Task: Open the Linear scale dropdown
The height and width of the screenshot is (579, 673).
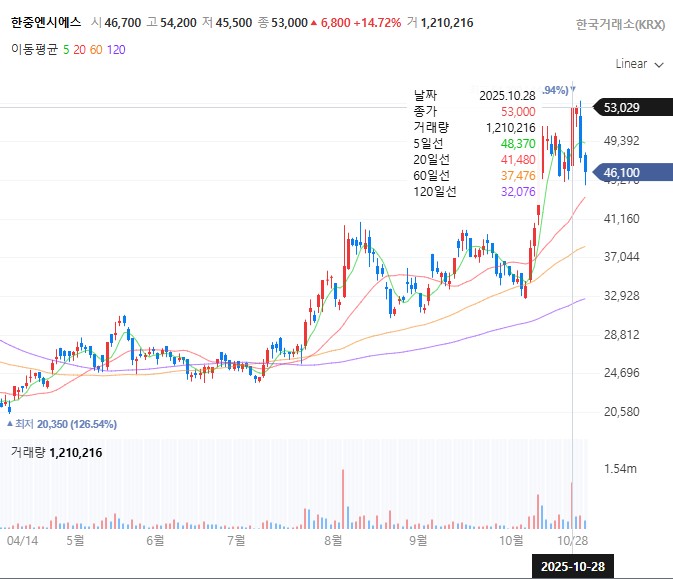Action: [639, 64]
